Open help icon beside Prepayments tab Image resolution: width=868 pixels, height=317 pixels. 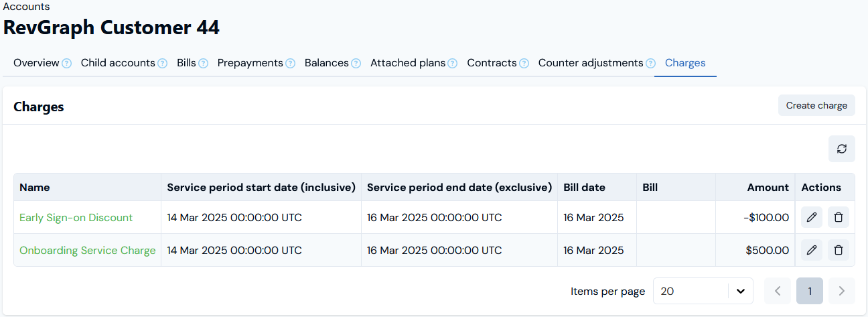291,64
